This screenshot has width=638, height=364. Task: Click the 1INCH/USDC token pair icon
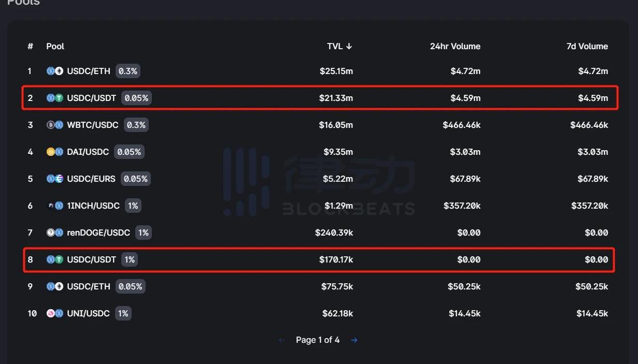tap(54, 206)
